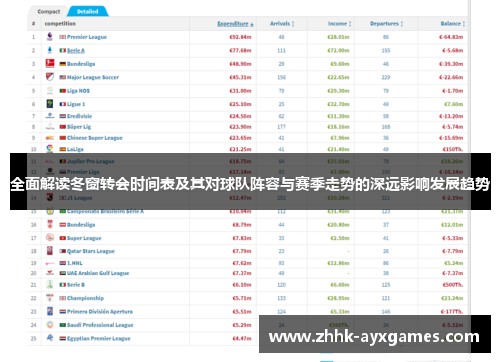Image resolution: width=500 pixels, height=362 pixels.
Task: Click the Premier League logo icon
Action: click(x=50, y=37)
